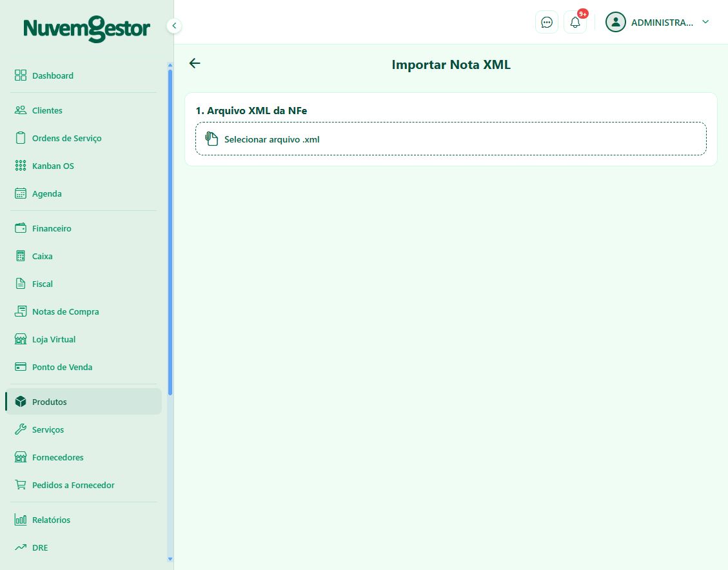This screenshot has height=570, width=728.
Task: Go back with the left arrow
Action: (195, 63)
